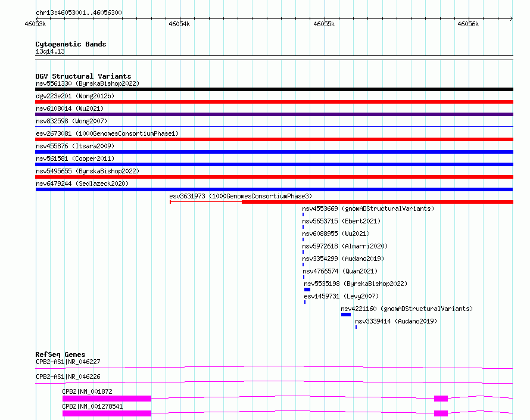Click the red esv2673081 variant bar
This screenshot has width=530, height=420.
click(x=274, y=139)
